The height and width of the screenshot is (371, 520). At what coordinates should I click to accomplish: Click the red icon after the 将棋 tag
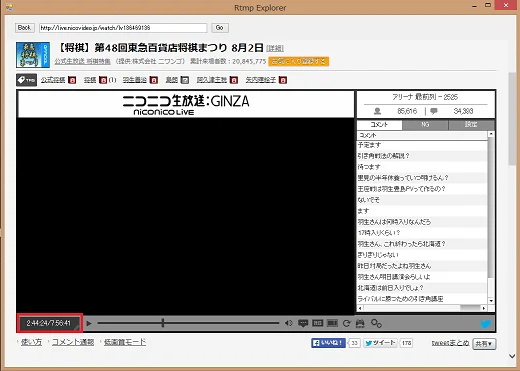point(103,80)
